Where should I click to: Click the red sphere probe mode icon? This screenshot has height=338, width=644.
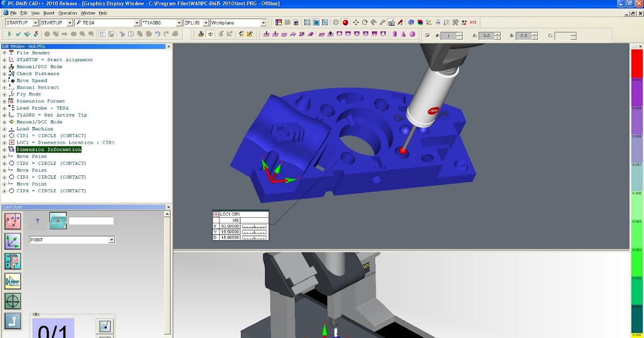pos(345,23)
